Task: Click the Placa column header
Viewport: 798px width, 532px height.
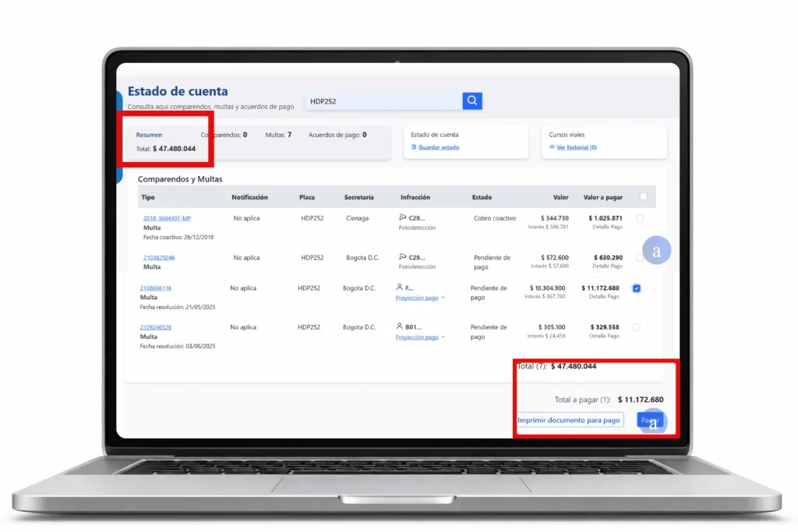Action: click(307, 197)
